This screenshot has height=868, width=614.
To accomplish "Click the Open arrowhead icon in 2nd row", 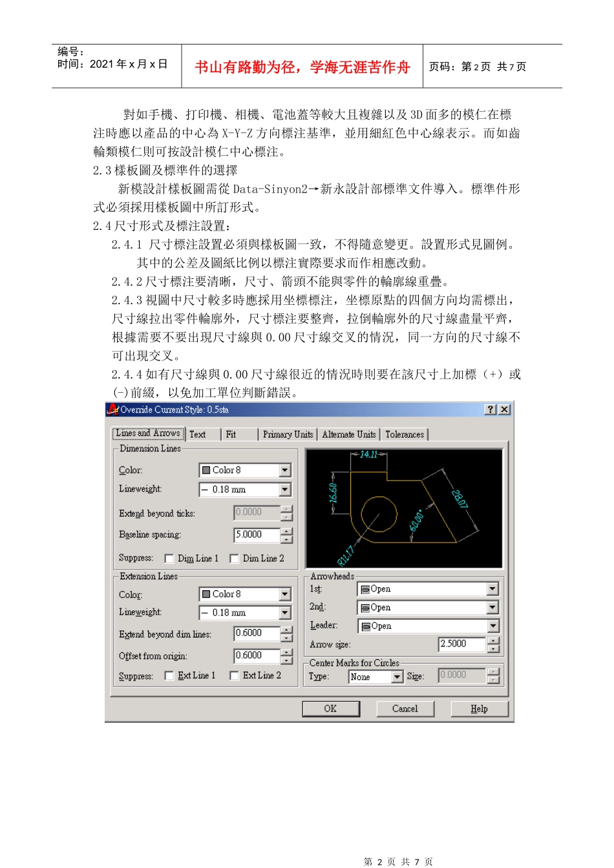I will (x=365, y=608).
